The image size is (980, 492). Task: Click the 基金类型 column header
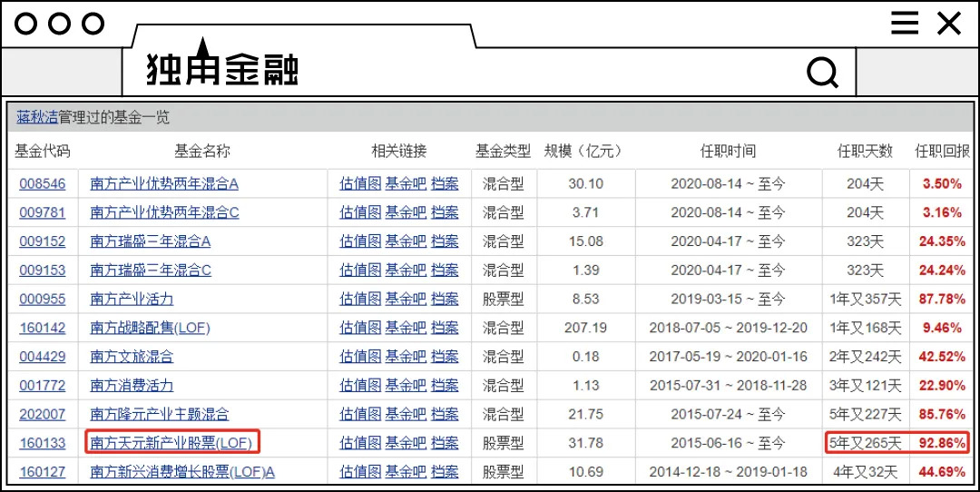[503, 151]
